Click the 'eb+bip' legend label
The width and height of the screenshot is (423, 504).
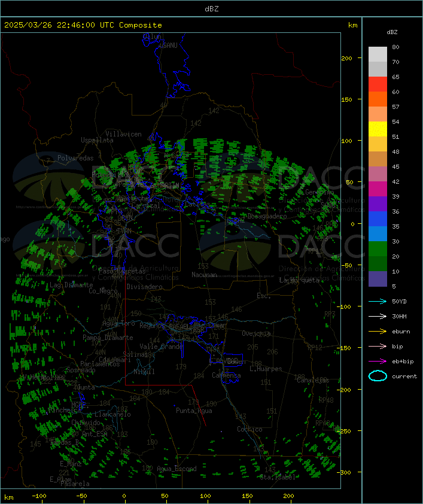tap(403, 362)
